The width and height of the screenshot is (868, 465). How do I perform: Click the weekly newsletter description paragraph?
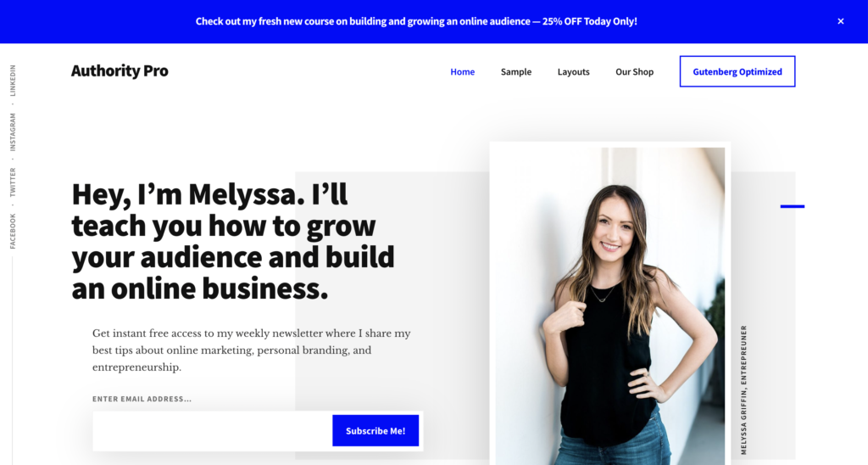coord(251,350)
